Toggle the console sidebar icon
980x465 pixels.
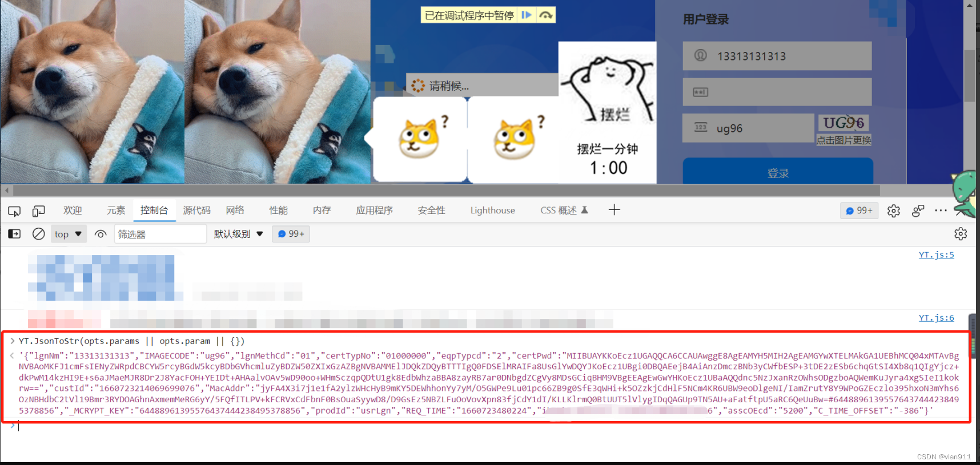(14, 234)
